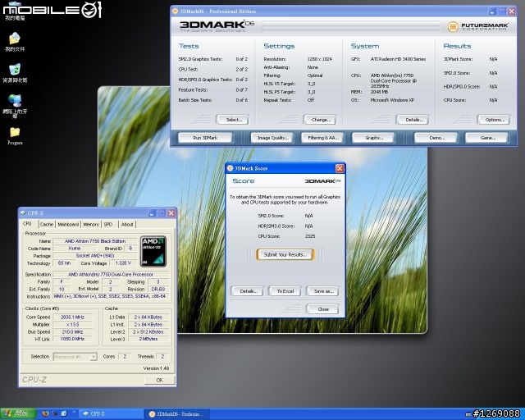This screenshot has height=420, width=525.
Task: Click the Code Name value Kuma
Action: 75,249
